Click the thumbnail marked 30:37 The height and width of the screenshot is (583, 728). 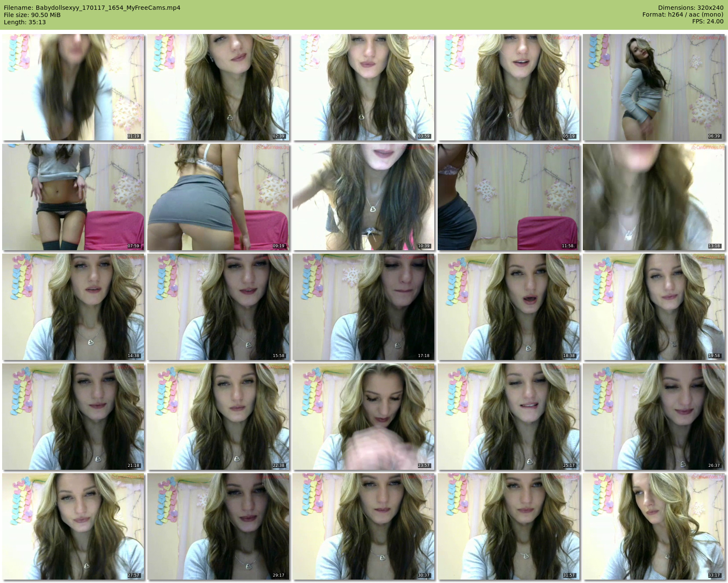click(364, 526)
